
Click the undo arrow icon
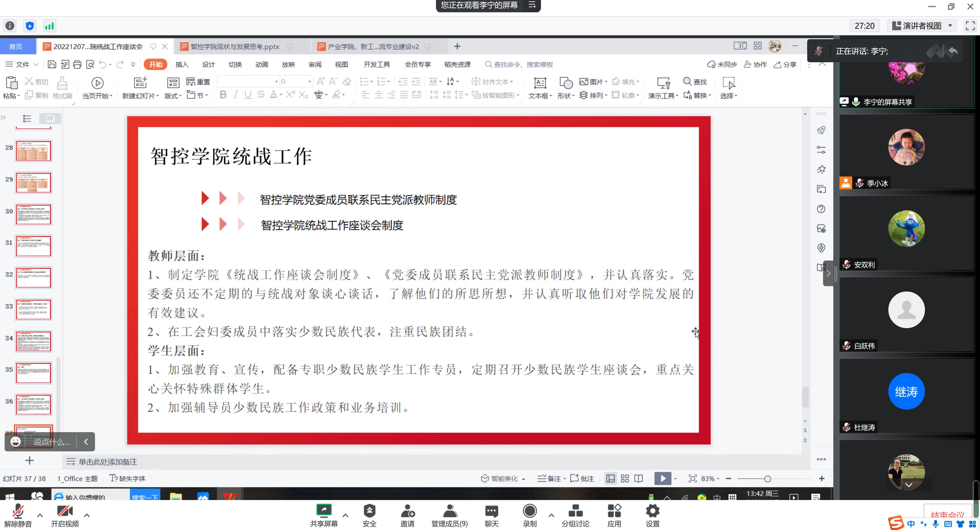(x=102, y=64)
